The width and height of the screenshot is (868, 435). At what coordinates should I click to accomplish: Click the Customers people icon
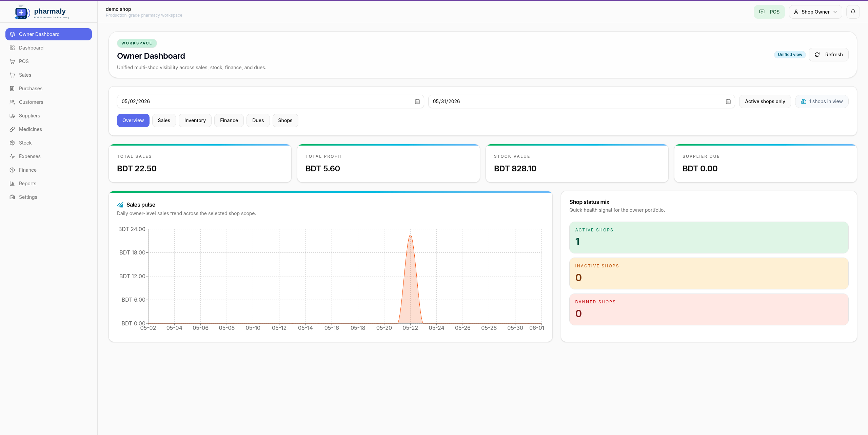(12, 102)
